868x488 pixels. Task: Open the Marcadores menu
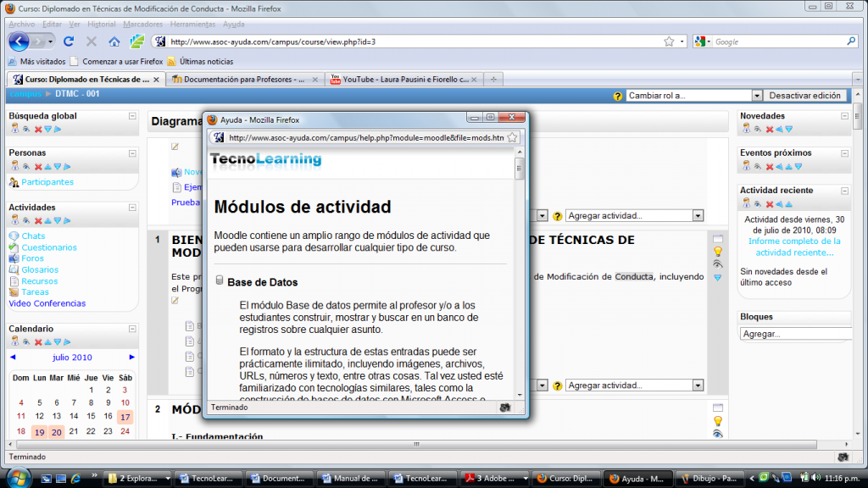142,25
